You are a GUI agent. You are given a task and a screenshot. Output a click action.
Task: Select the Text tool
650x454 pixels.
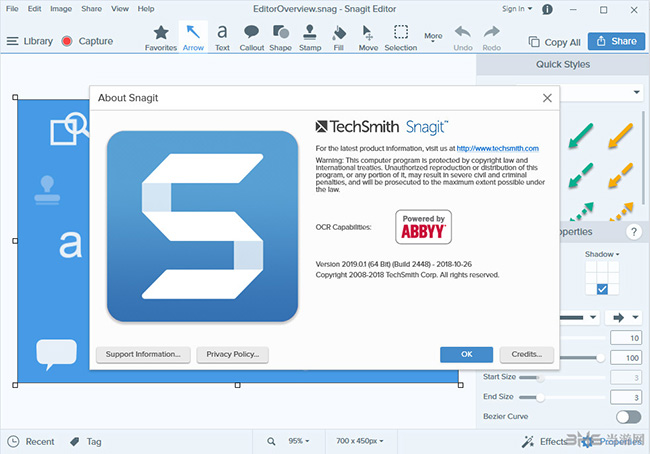pos(222,38)
